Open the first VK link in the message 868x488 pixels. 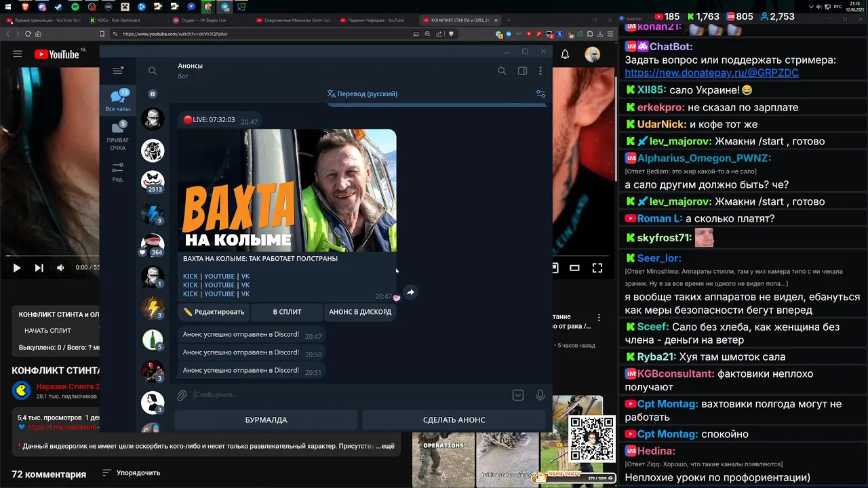point(245,276)
